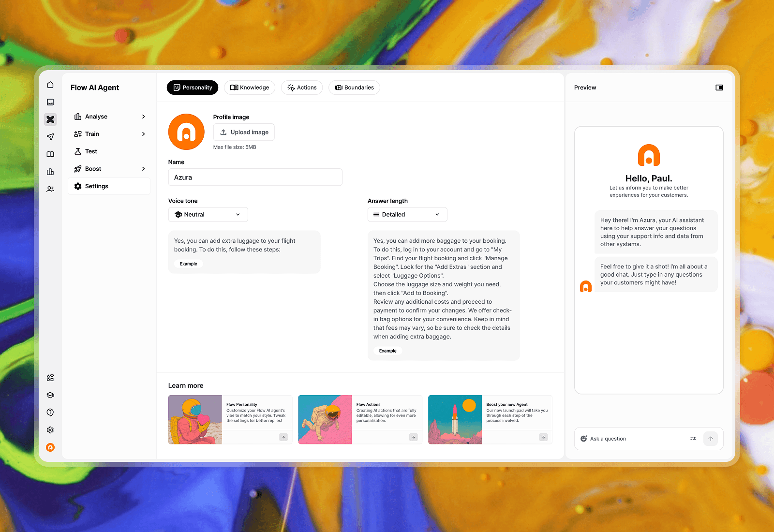774x532 pixels.
Task: Switch to the Knowledge tab
Action: 250,88
